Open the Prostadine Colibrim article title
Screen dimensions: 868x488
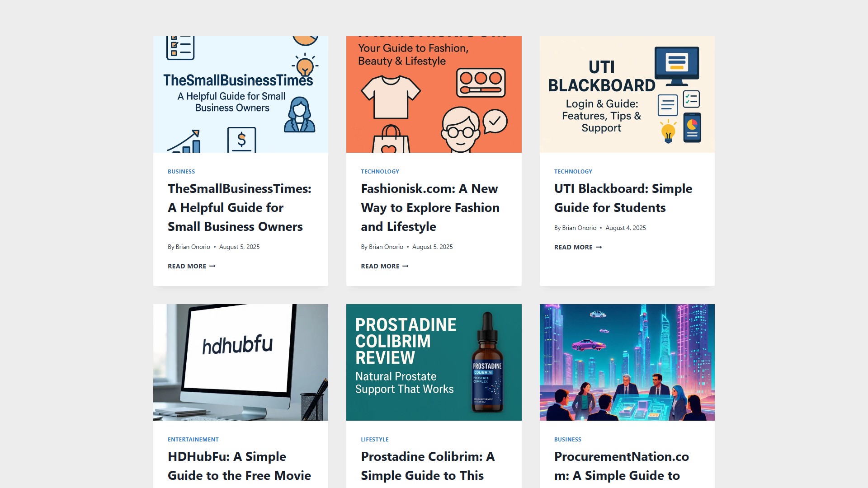[428, 466]
